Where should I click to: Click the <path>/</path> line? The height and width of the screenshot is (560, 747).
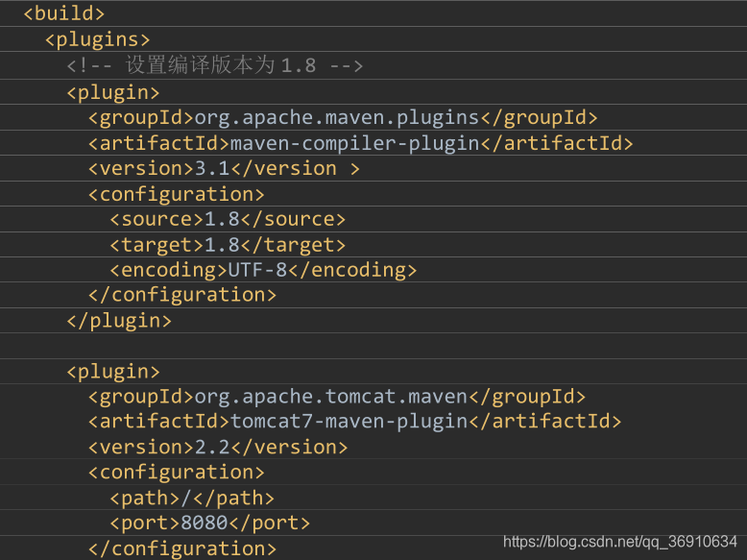192,498
